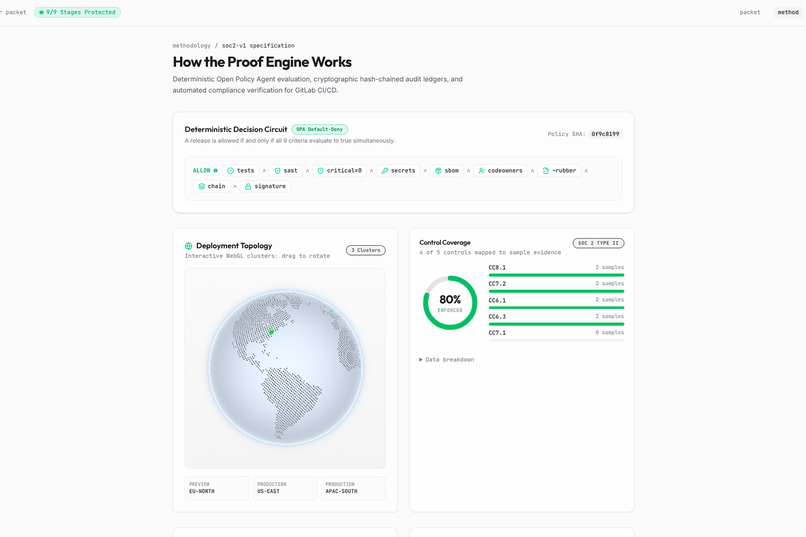Click the WebGL globe visualization

[x=285, y=368]
